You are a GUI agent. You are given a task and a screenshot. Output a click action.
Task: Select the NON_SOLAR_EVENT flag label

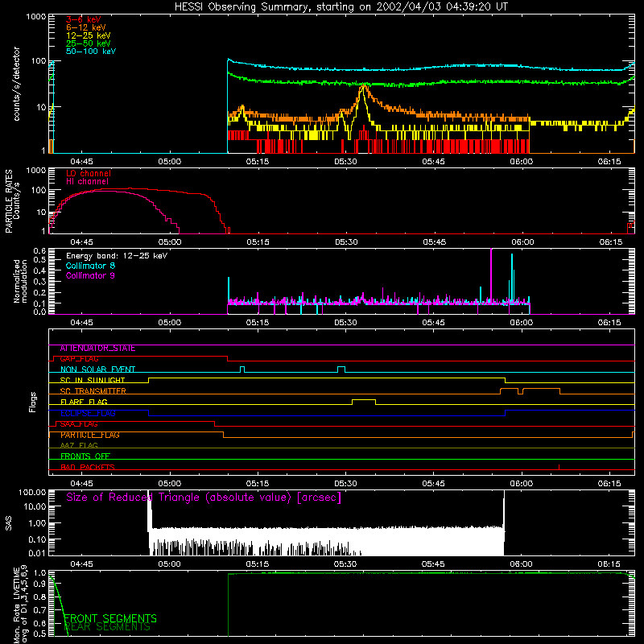click(97, 369)
